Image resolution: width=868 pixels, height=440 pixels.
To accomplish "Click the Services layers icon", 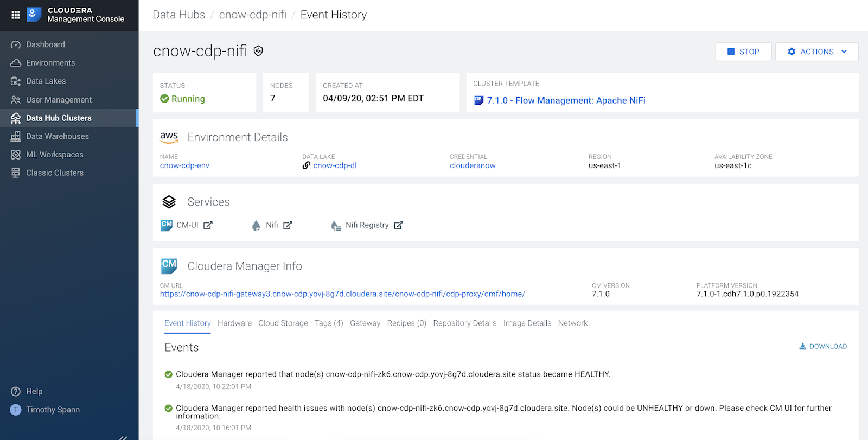I will [169, 202].
